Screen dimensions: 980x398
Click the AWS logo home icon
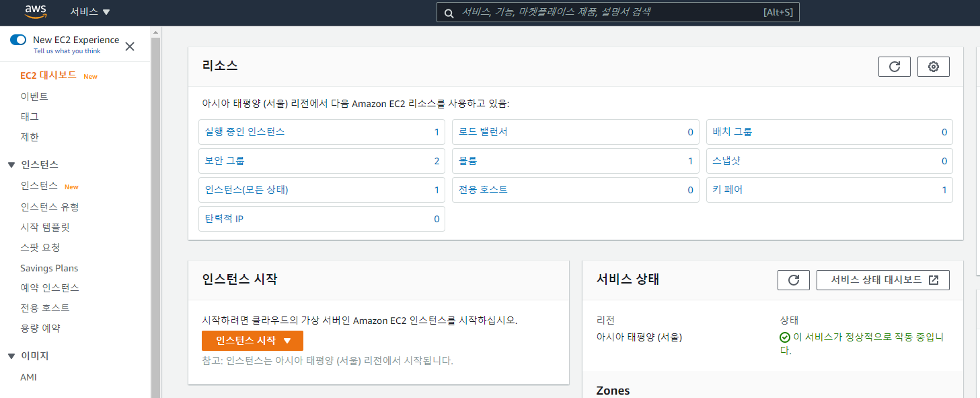tap(35, 11)
